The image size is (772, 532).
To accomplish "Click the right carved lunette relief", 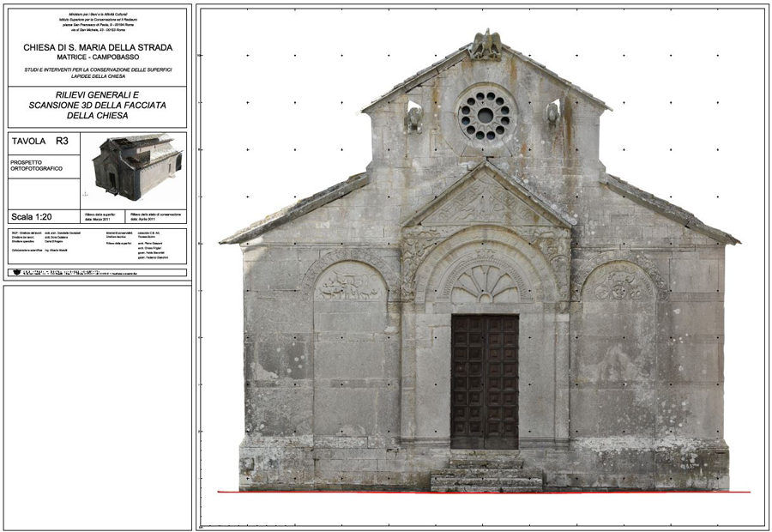I will click(x=619, y=282).
